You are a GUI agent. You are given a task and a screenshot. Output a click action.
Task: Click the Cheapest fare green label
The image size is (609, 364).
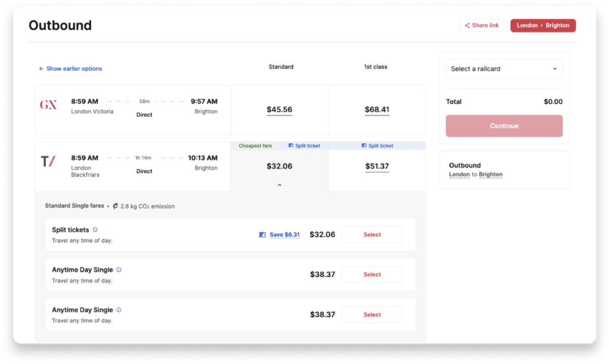click(x=254, y=145)
